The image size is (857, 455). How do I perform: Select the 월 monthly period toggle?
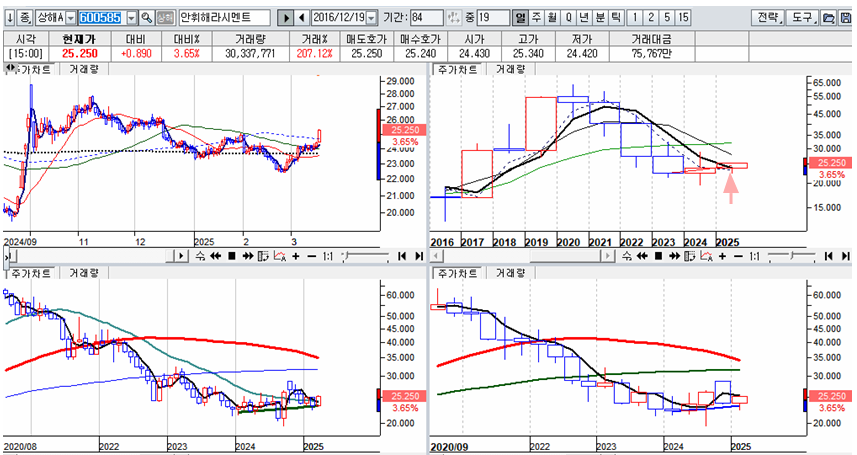(552, 18)
